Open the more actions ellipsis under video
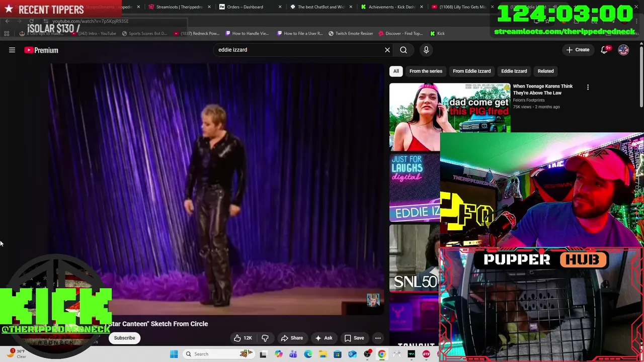Viewport: 644px width, 362px height. click(378, 338)
